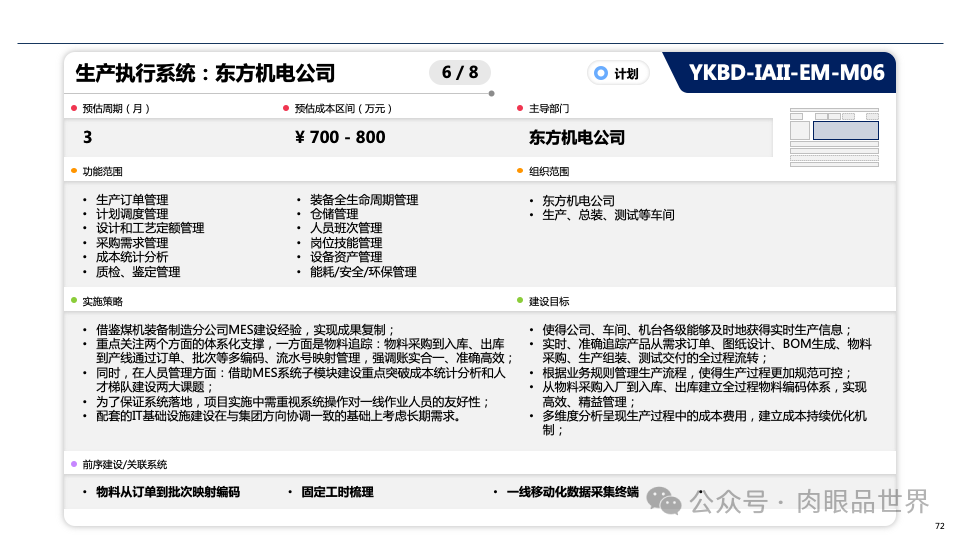Image resolution: width=960 pixels, height=540 pixels.
Task: Click the 根据业务规则管理生产流程 goal line
Action: pos(697,373)
